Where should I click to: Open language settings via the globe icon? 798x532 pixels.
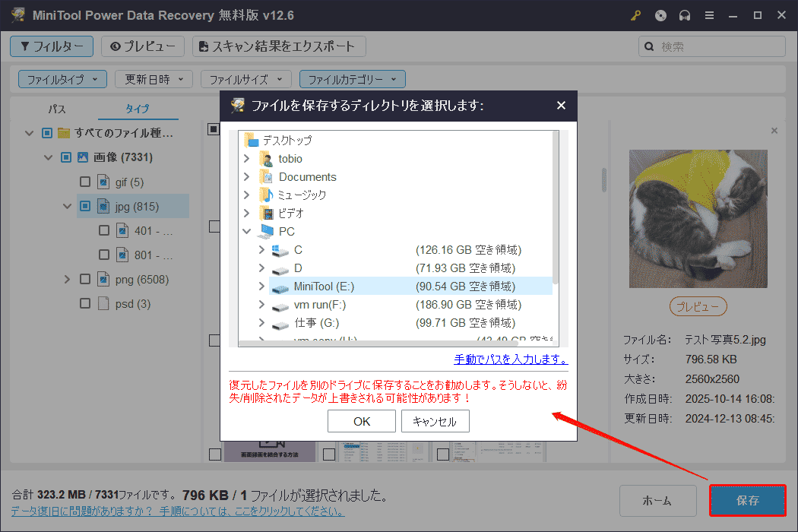[660, 14]
